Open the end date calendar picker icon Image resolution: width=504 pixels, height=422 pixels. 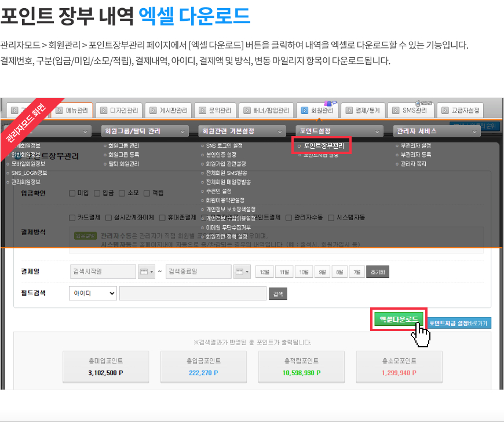242,271
